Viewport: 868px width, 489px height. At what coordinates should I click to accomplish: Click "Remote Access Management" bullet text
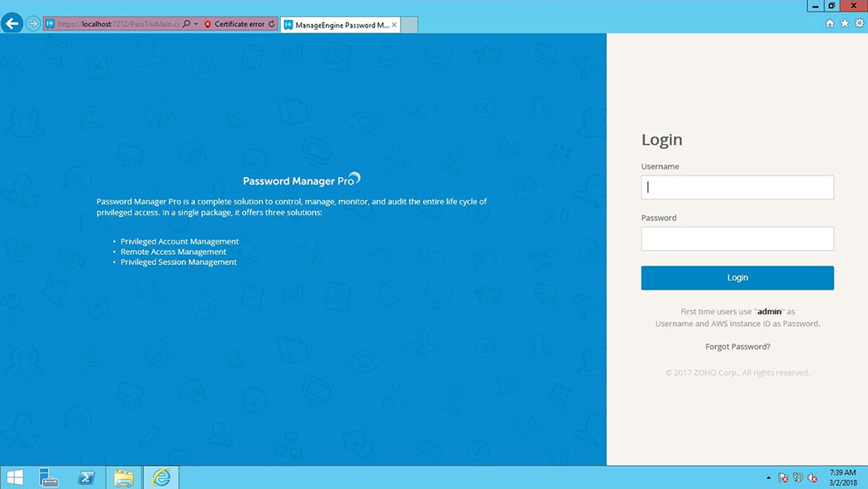tap(174, 252)
